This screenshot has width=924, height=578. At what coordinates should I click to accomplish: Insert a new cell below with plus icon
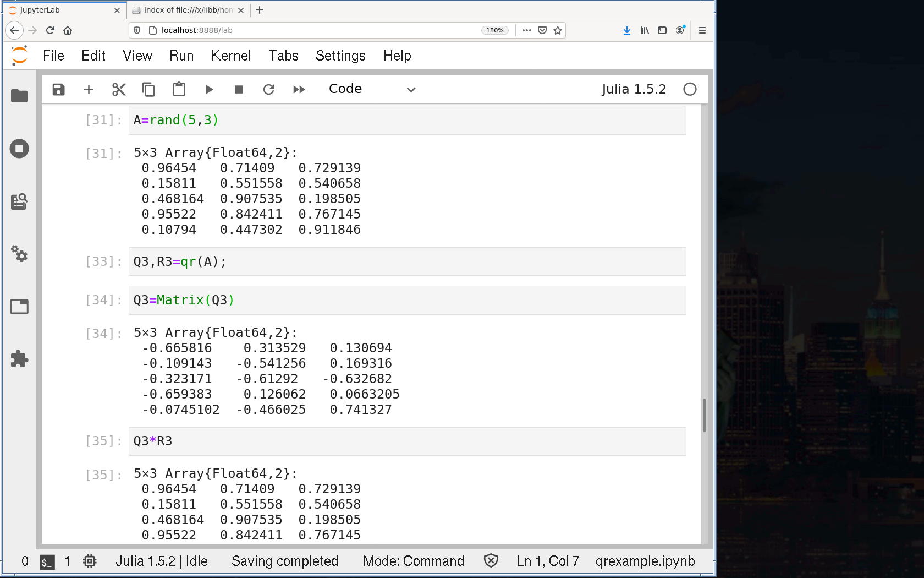pos(89,89)
